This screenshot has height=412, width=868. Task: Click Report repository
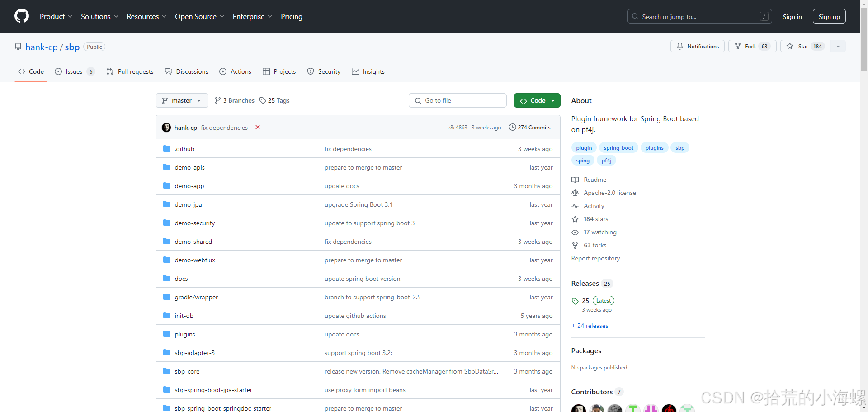coord(595,258)
